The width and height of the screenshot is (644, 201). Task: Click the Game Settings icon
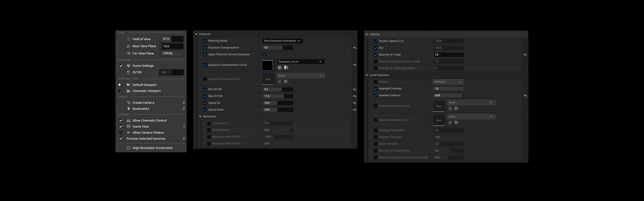129,66
